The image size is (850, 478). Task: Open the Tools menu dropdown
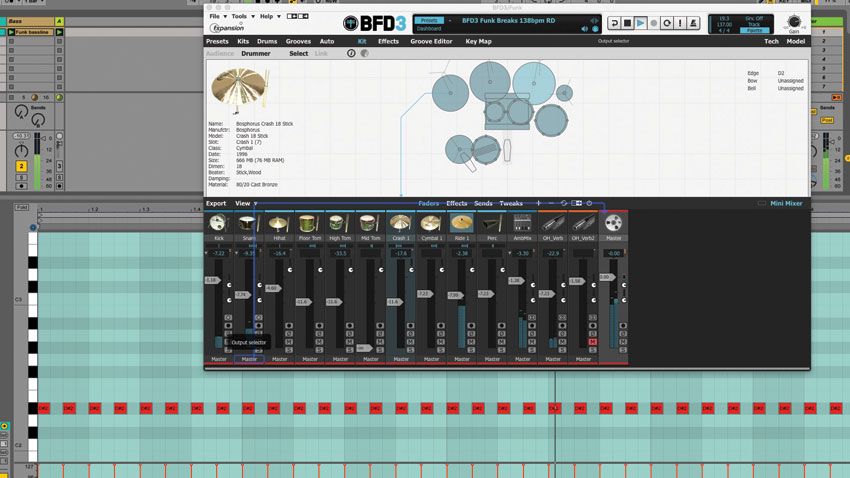(x=241, y=17)
